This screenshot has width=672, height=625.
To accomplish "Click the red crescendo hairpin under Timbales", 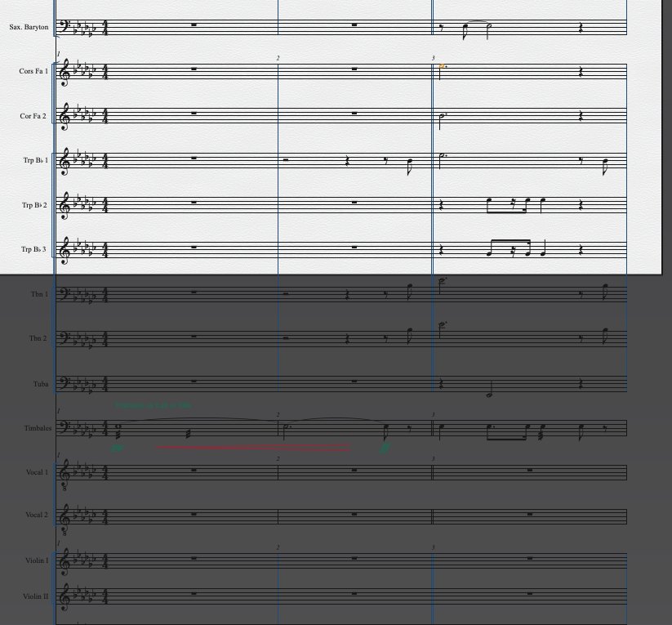I will coord(252,448).
